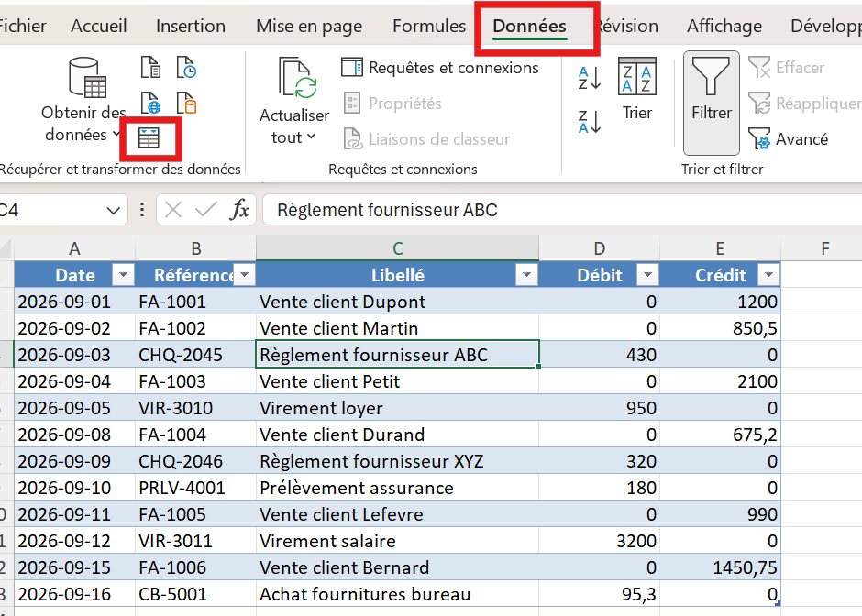Open Requêtes et connexions pane
The height and width of the screenshot is (616, 862).
tap(440, 68)
